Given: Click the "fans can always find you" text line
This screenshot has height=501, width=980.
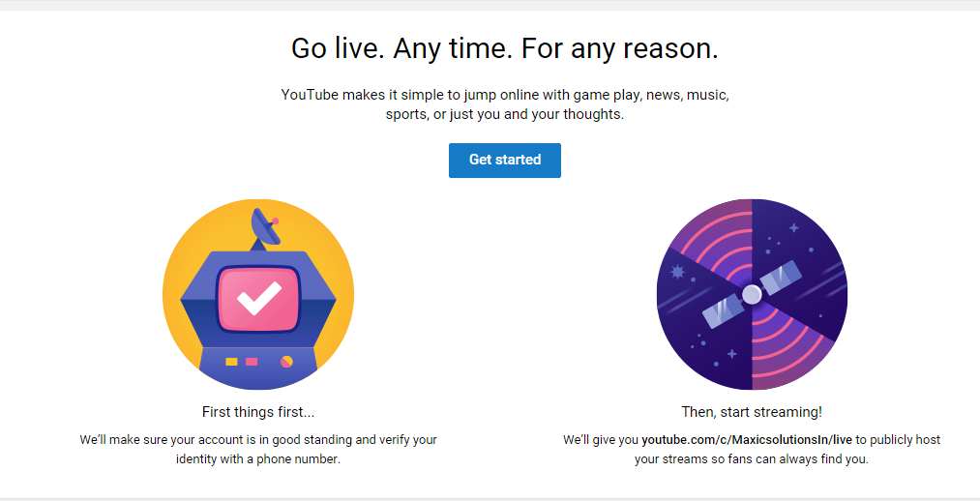Looking at the screenshot, I should pyautogui.click(x=752, y=459).
